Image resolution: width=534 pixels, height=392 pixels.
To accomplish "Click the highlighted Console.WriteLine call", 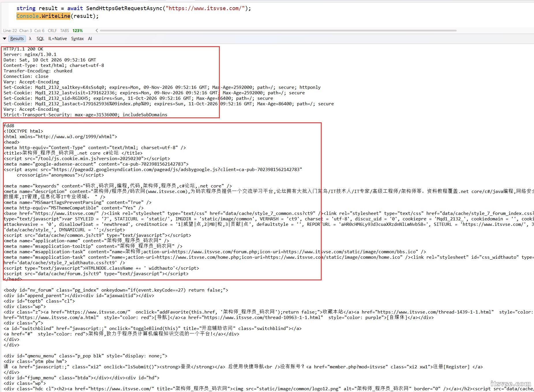I will pyautogui.click(x=43, y=16).
